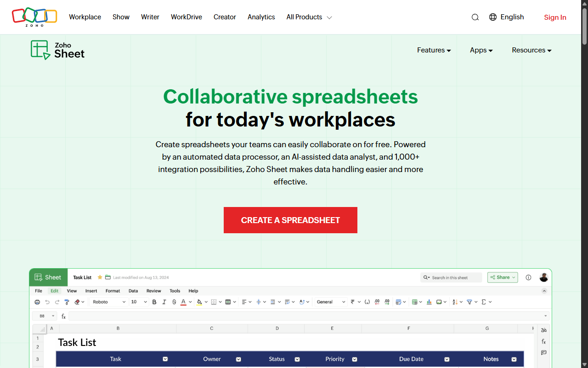Apply strikethrough formatting

174,302
